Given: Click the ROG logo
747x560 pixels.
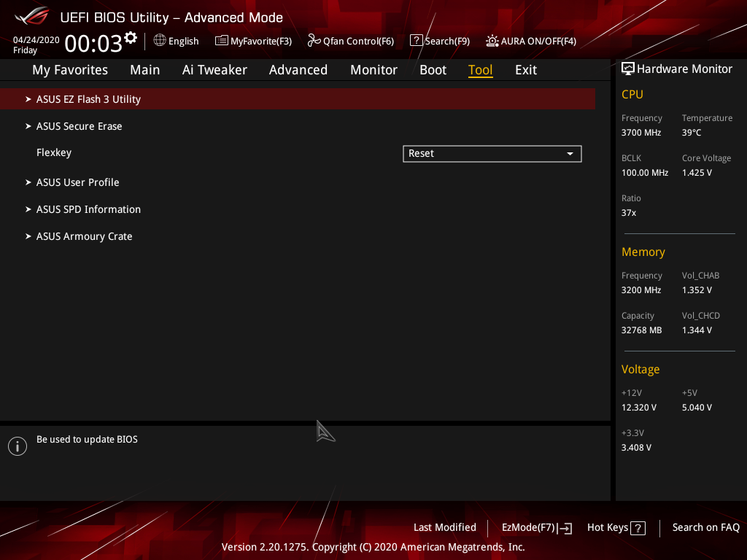Looking at the screenshot, I should tap(32, 16).
